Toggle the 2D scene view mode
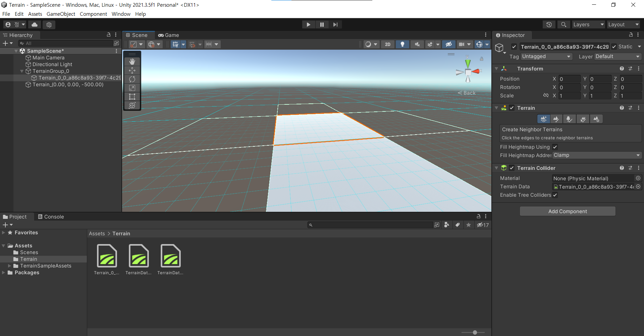The image size is (644, 336). tap(388, 44)
